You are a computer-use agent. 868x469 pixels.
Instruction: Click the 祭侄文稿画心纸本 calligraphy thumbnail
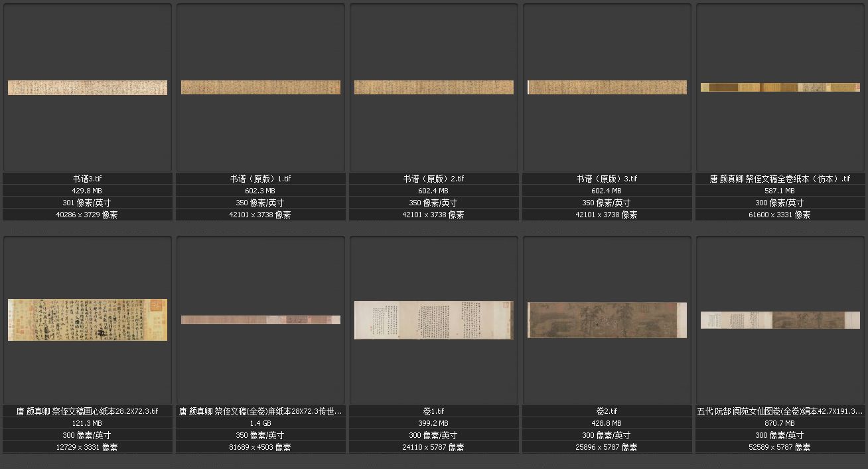88,320
